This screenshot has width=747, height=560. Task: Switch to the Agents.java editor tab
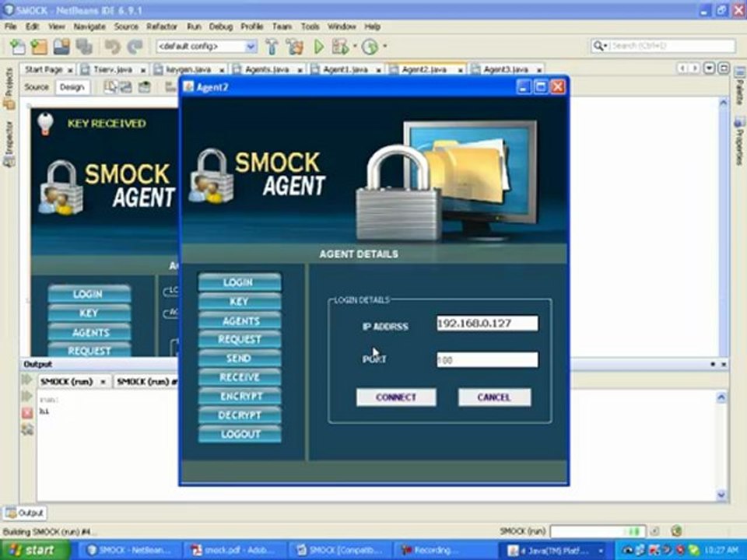coord(267,69)
